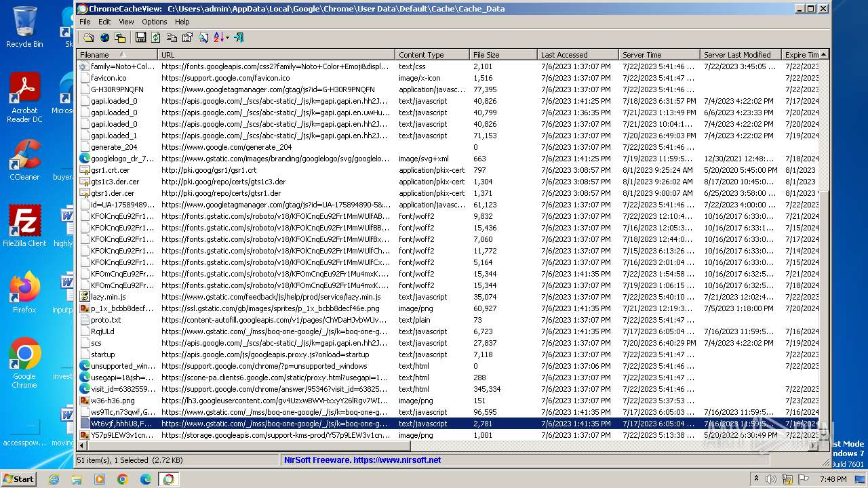Click the Internet Explorer taskbar icon
Screen dimensions: 868x488
click(x=54, y=479)
